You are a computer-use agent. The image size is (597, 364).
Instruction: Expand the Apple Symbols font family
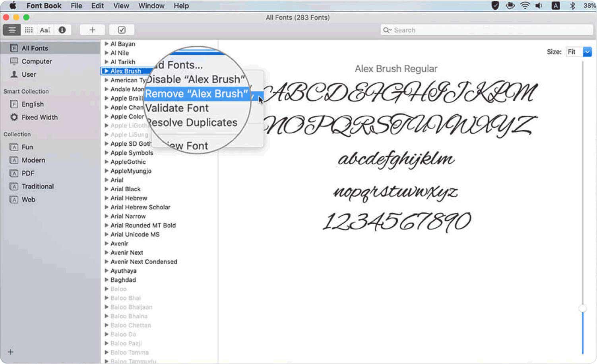coord(107,153)
